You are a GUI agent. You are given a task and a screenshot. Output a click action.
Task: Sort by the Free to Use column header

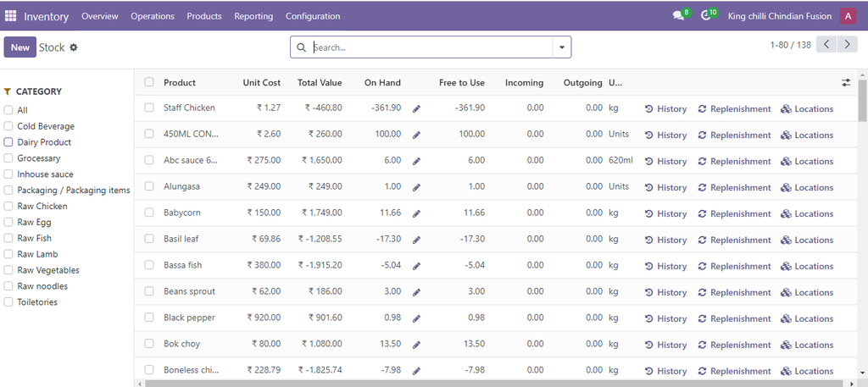[462, 82]
